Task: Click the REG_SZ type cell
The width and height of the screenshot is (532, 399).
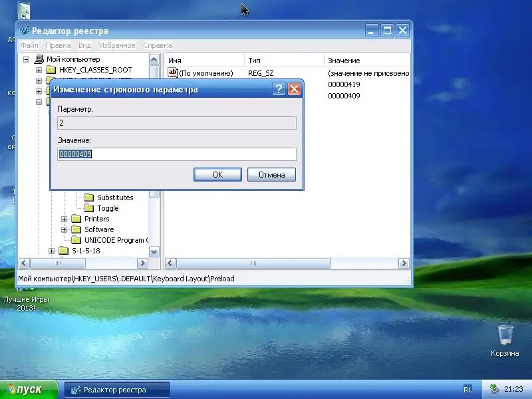Action: [261, 73]
